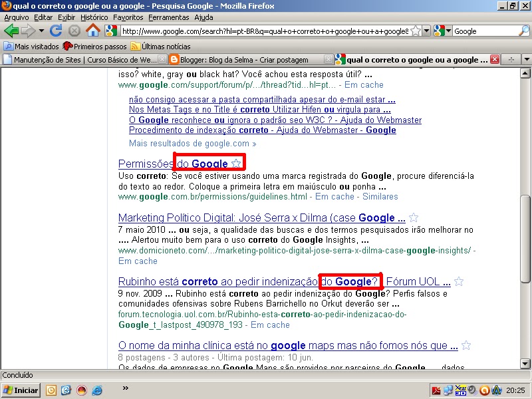This screenshot has width=532, height=399.
Task: Open the Histórico menu
Action: [94, 17]
